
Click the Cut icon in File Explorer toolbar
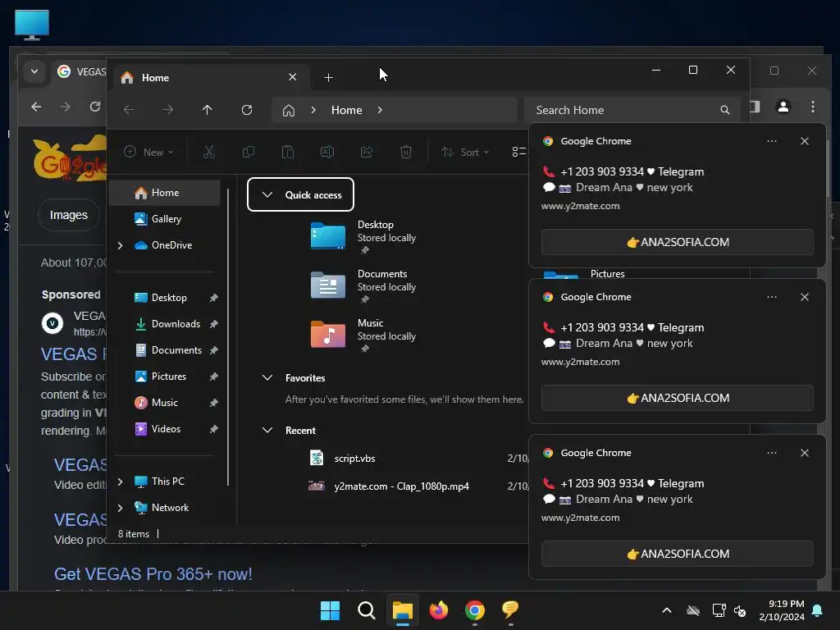click(x=209, y=152)
